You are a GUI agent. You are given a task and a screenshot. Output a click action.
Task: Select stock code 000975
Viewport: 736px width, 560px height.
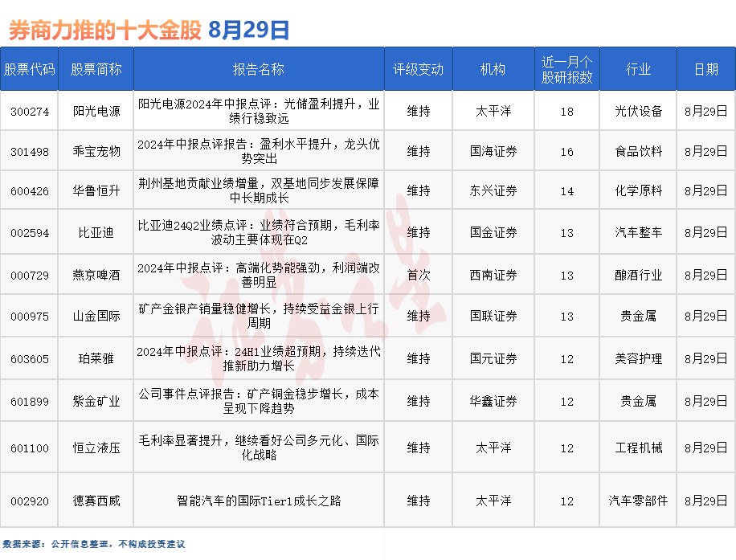pos(30,317)
